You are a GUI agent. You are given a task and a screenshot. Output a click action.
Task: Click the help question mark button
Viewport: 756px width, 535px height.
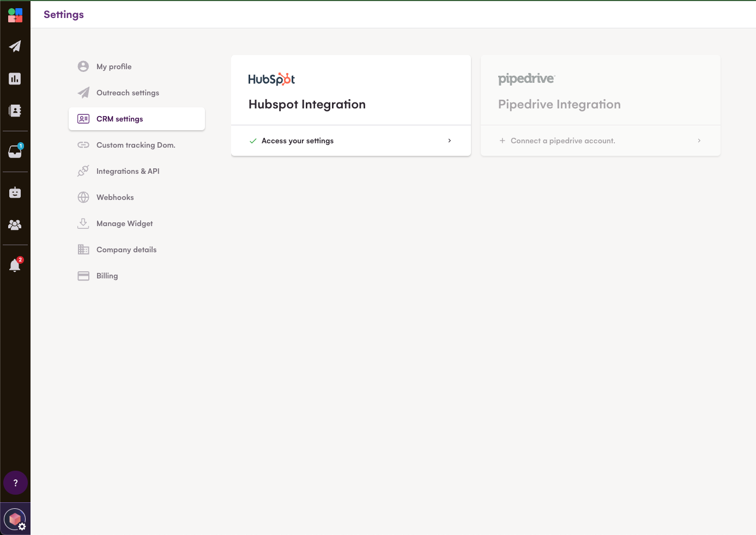click(x=15, y=483)
